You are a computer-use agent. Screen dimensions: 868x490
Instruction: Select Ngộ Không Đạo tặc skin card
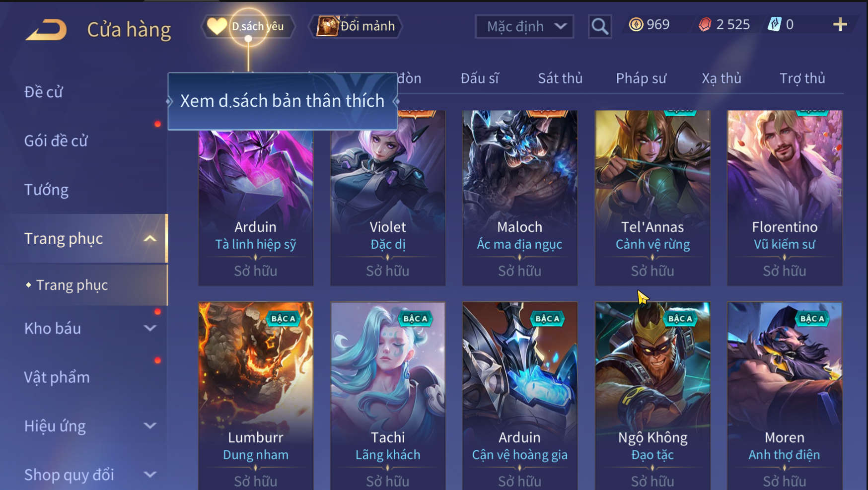652,396
